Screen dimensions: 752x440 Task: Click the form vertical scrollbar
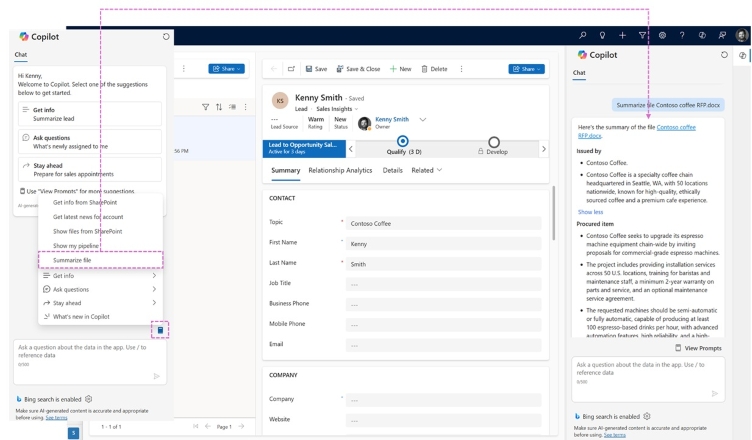pyautogui.click(x=553, y=213)
